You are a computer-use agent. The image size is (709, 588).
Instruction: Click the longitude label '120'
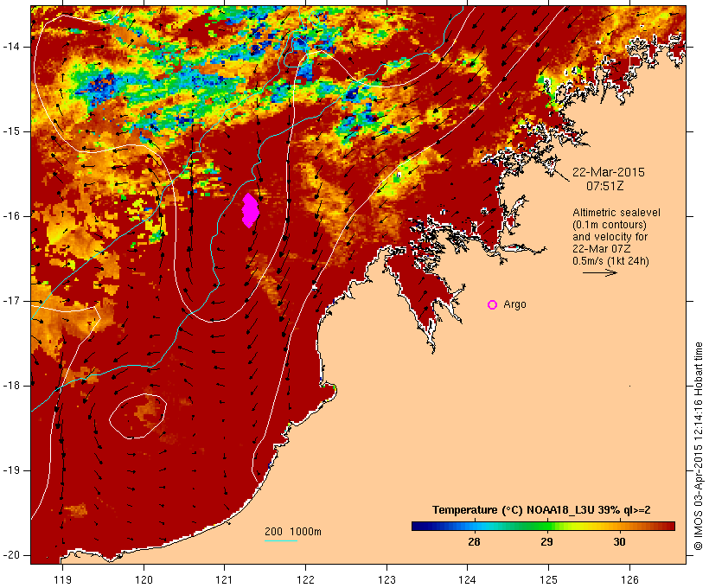144,580
